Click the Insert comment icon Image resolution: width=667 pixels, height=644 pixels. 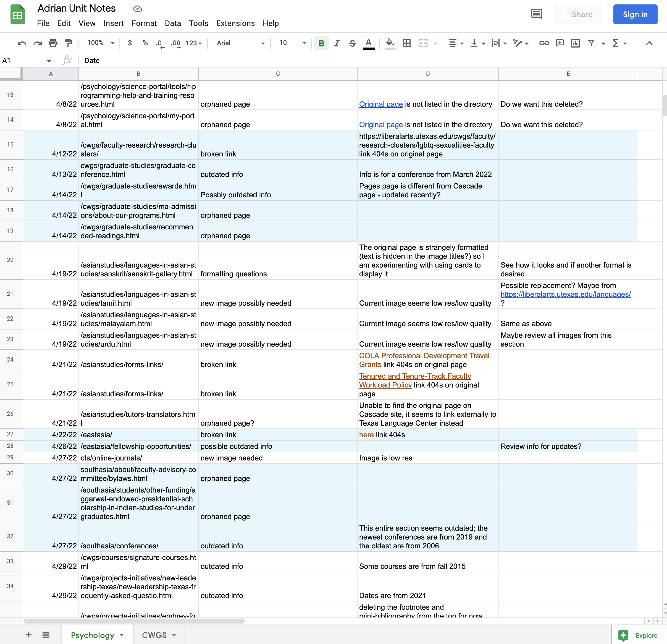(560, 43)
